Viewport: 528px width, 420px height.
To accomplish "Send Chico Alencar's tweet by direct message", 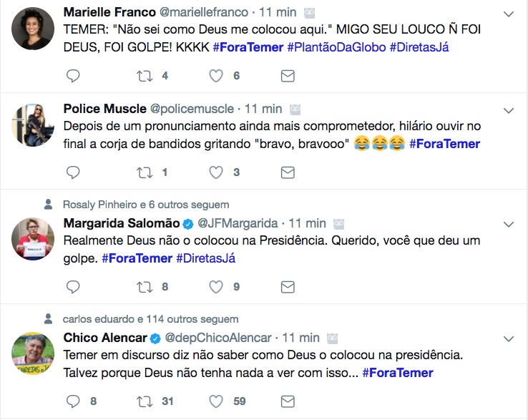I will click(288, 401).
